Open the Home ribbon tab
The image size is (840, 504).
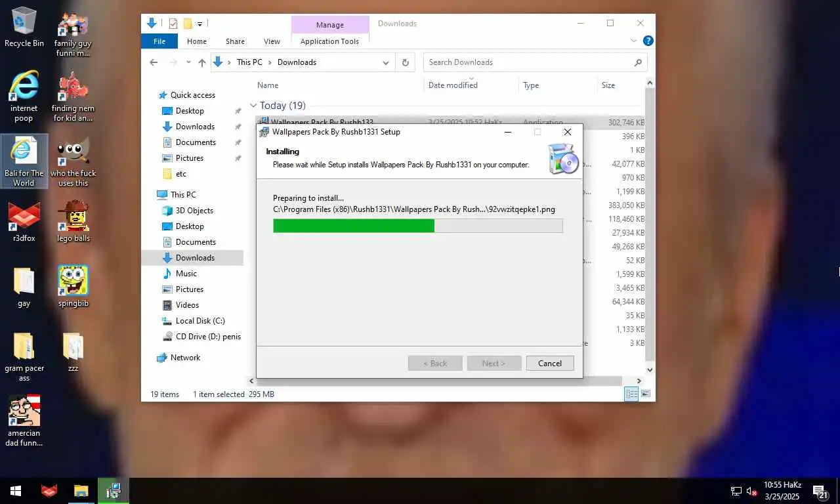(197, 41)
